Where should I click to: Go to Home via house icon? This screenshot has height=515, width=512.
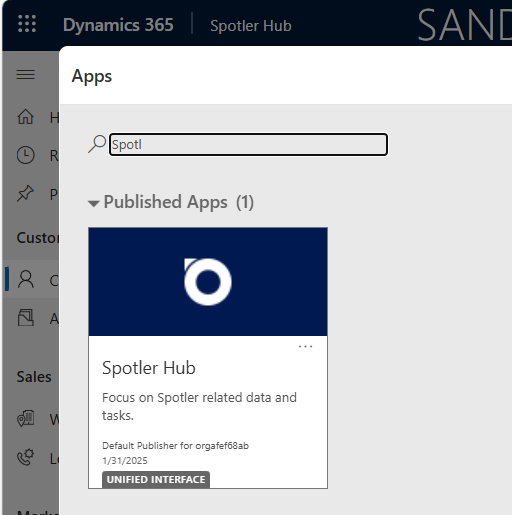[26, 117]
